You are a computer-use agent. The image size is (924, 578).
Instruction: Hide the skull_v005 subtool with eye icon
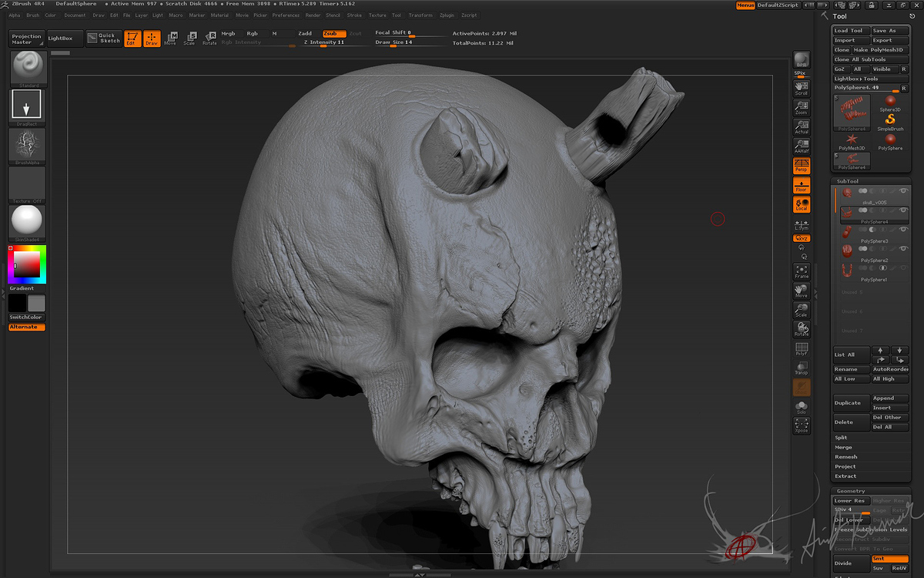(903, 190)
